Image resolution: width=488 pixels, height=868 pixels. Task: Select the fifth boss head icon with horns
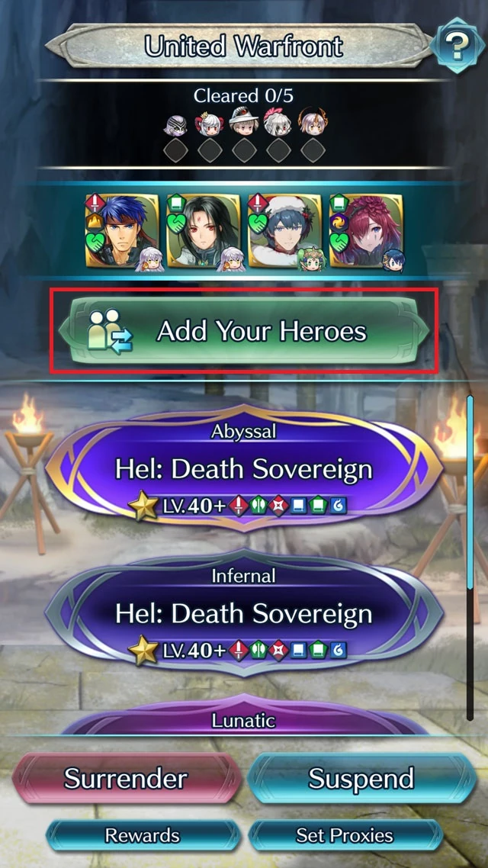(313, 123)
